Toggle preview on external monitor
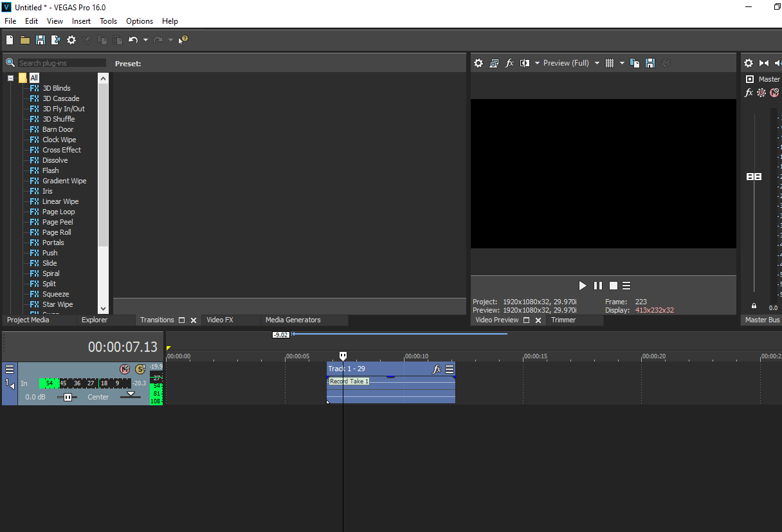Screen dimensions: 782x532 (494, 63)
